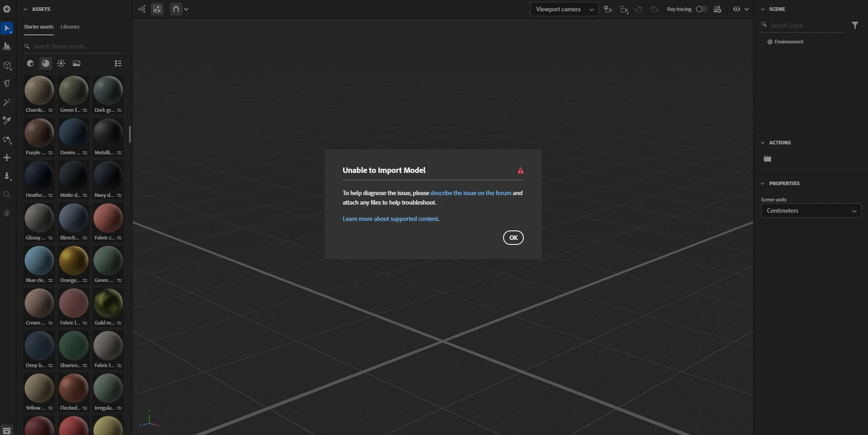Select the Orange... gold material sphere

click(x=74, y=260)
